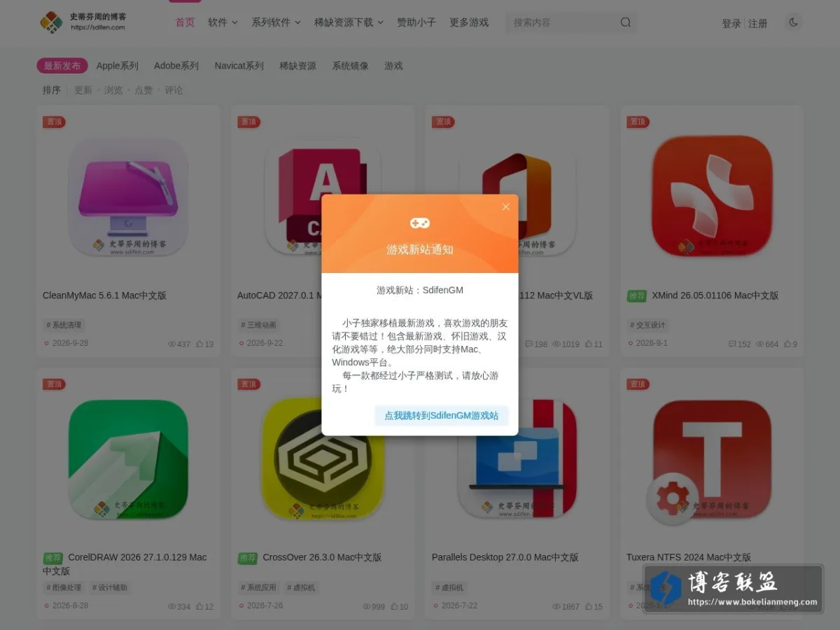Screen dimensions: 840x630
Task: Click the 图像处理 tag under CorelDRAW
Action: [x=64, y=587]
